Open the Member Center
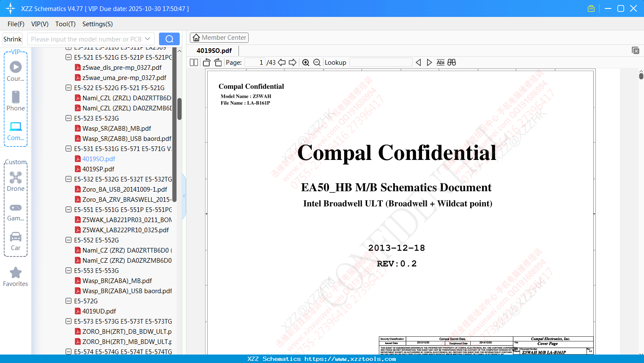Viewport: 644px width, 363px height. pos(219,38)
